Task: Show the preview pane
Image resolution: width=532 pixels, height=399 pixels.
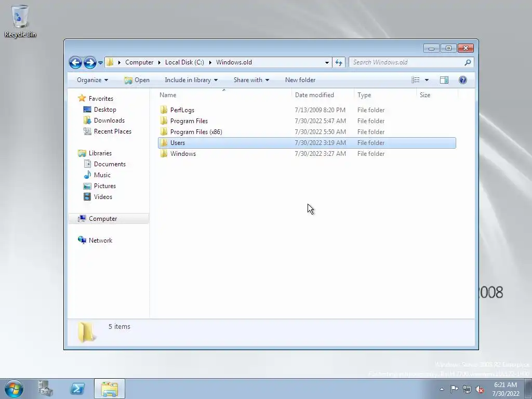Action: 444,80
